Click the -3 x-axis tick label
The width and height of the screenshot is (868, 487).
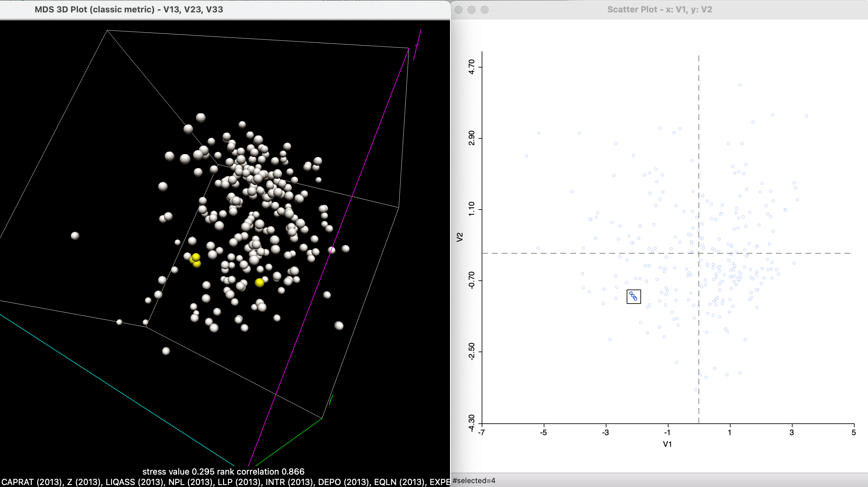pyautogui.click(x=605, y=432)
